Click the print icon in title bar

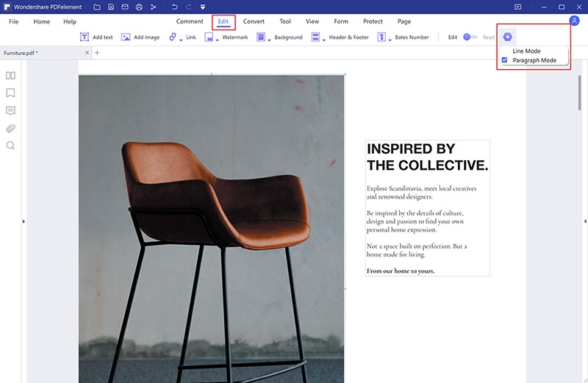point(138,7)
